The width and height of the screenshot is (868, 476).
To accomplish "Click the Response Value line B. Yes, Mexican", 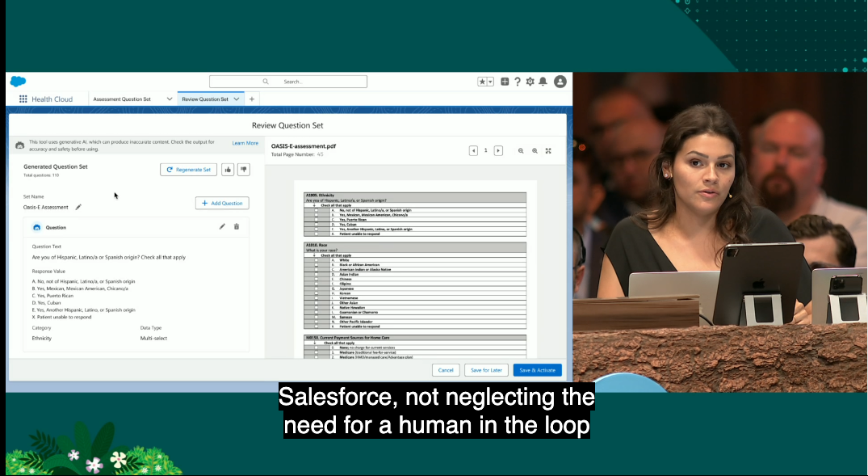I will 80,289.
